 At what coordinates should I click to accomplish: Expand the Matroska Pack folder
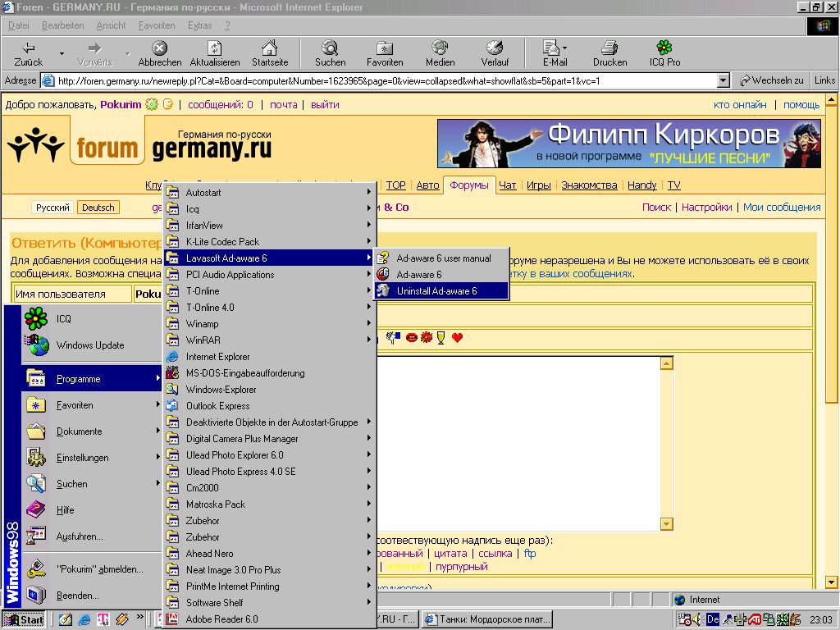269,504
